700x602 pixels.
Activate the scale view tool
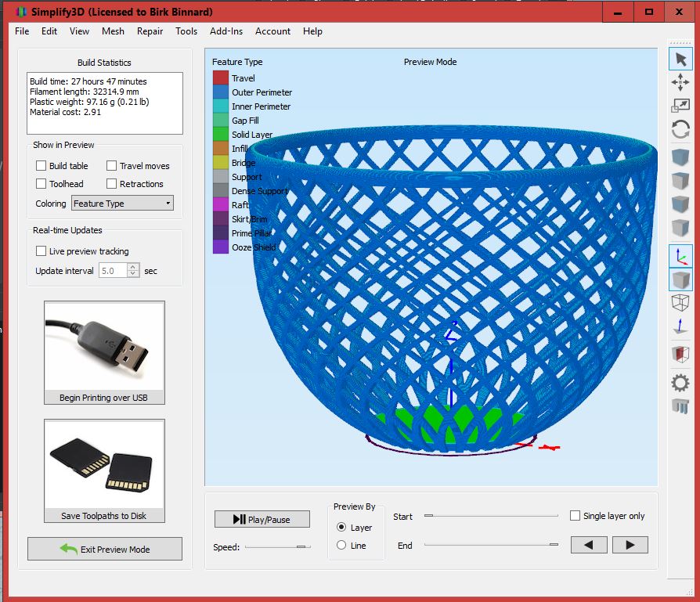point(680,106)
